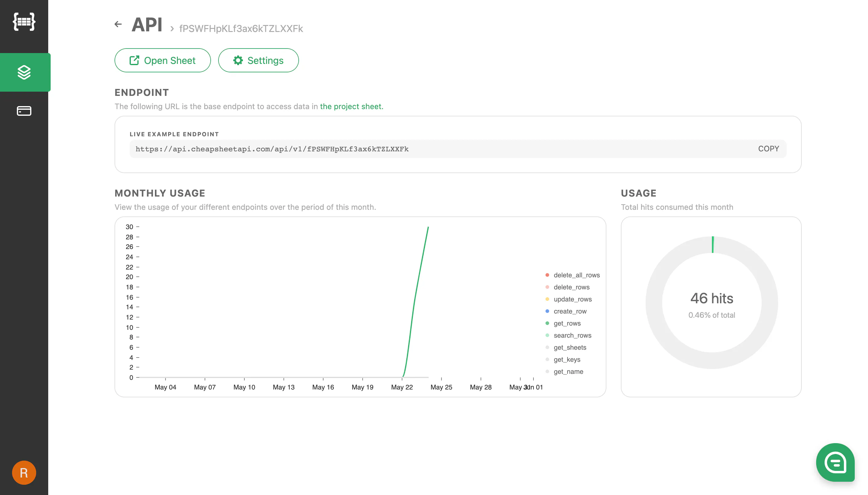The height and width of the screenshot is (495, 868).
Task: Toggle create_row series in legend
Action: [x=566, y=311]
